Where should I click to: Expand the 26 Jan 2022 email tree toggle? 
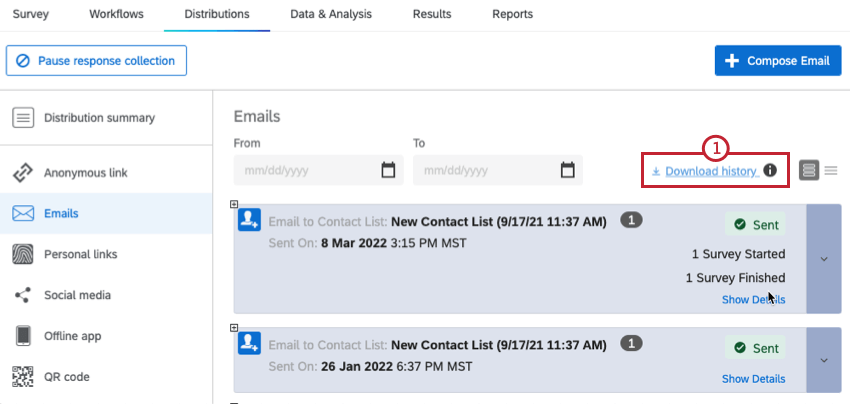(234, 328)
